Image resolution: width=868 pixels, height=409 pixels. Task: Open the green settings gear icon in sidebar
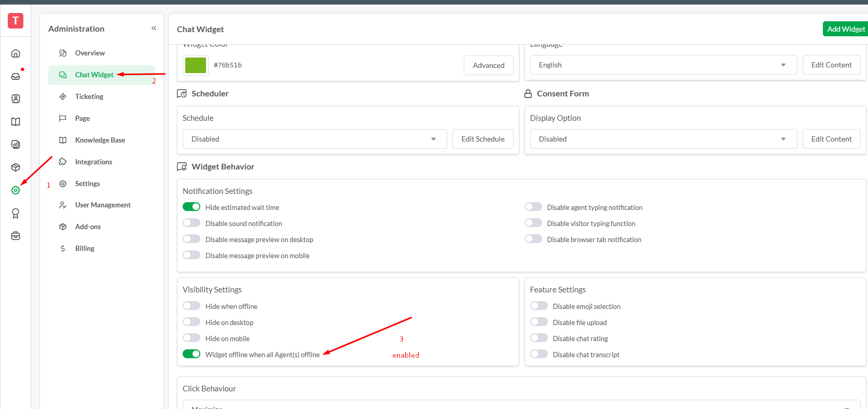[x=16, y=190]
